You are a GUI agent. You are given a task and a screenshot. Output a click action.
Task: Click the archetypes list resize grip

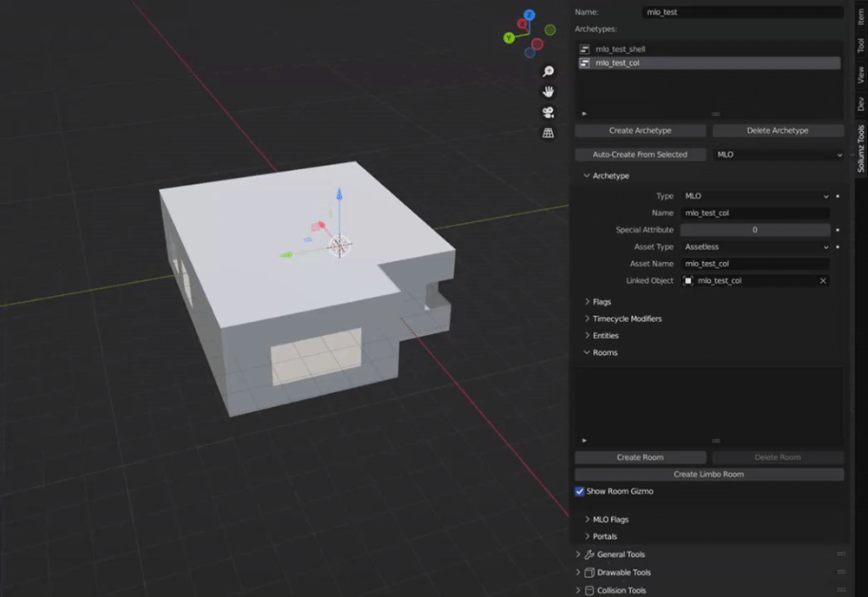point(716,114)
